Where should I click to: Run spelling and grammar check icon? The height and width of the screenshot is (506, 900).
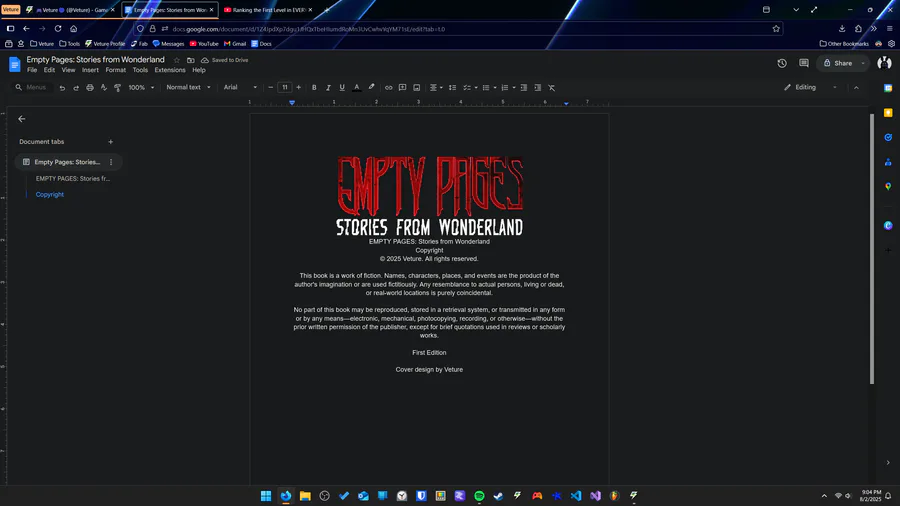103,88
